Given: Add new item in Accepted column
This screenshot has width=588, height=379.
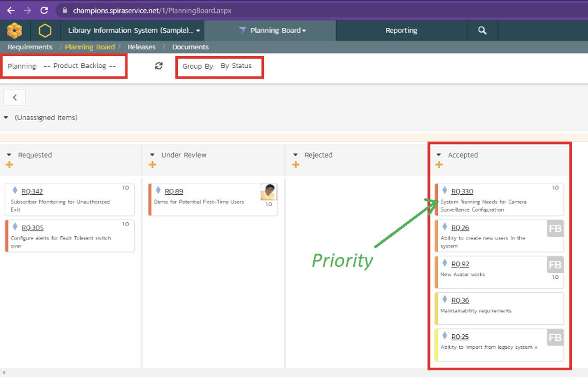Looking at the screenshot, I should tap(439, 165).
